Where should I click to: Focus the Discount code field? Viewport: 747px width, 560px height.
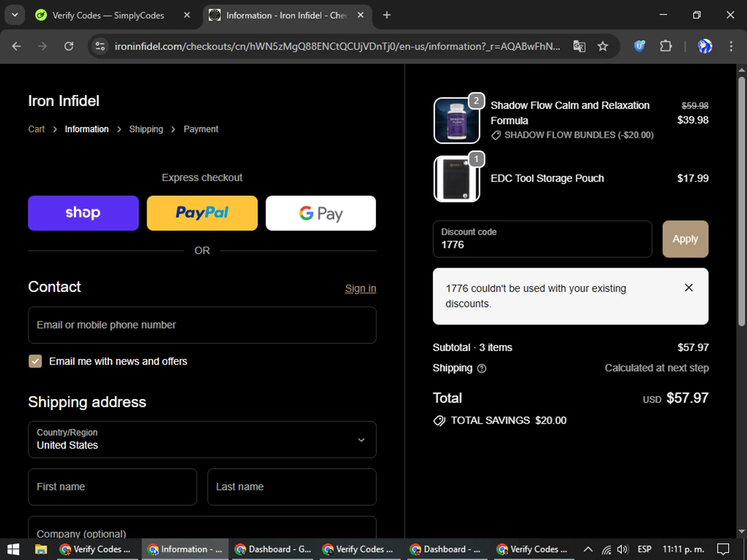click(x=542, y=239)
